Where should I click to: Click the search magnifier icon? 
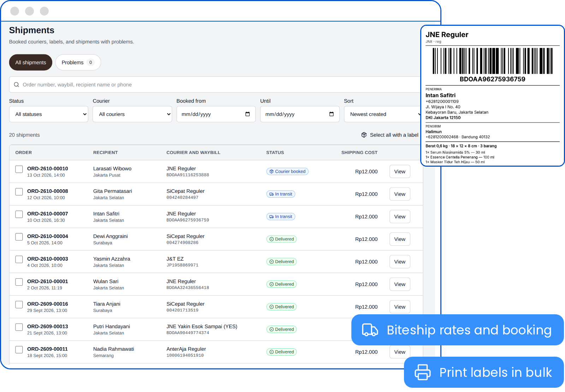pyautogui.click(x=16, y=85)
